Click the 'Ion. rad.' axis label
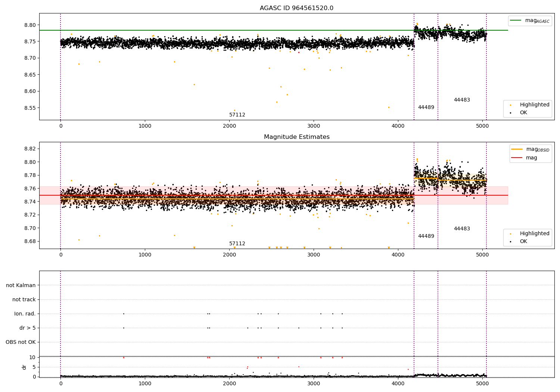Viewport: 560px width, 392px height. [x=25, y=314]
